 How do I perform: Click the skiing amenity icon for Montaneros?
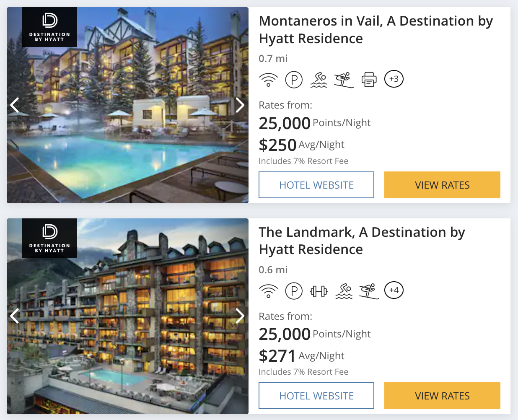tap(344, 79)
